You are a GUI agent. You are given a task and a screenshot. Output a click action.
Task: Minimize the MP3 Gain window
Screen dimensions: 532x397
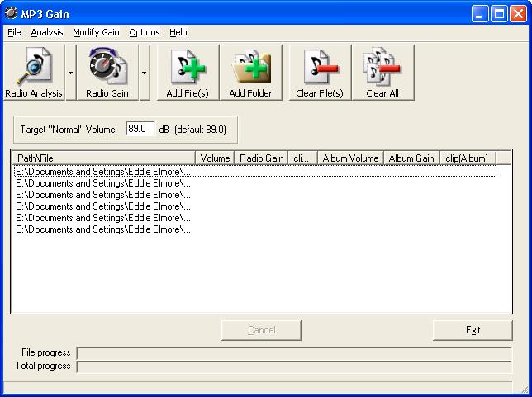(480, 14)
